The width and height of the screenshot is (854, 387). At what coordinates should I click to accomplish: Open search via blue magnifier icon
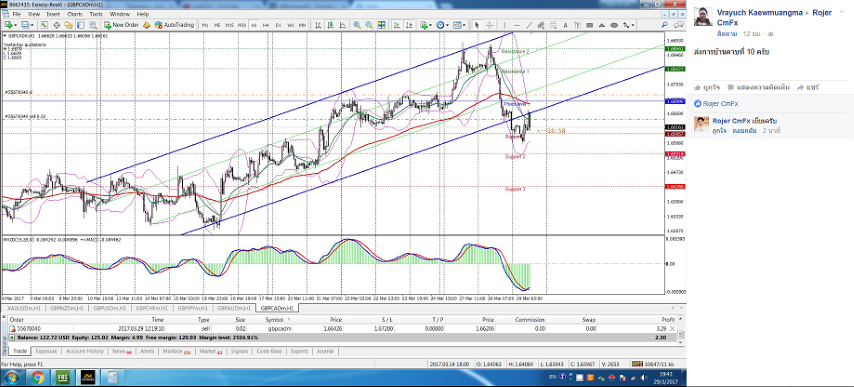(x=665, y=24)
